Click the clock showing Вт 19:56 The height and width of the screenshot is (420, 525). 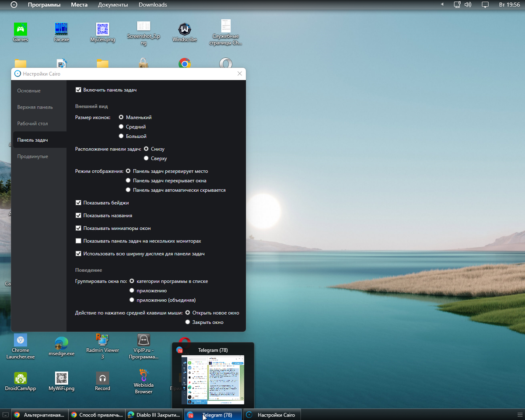pyautogui.click(x=509, y=5)
